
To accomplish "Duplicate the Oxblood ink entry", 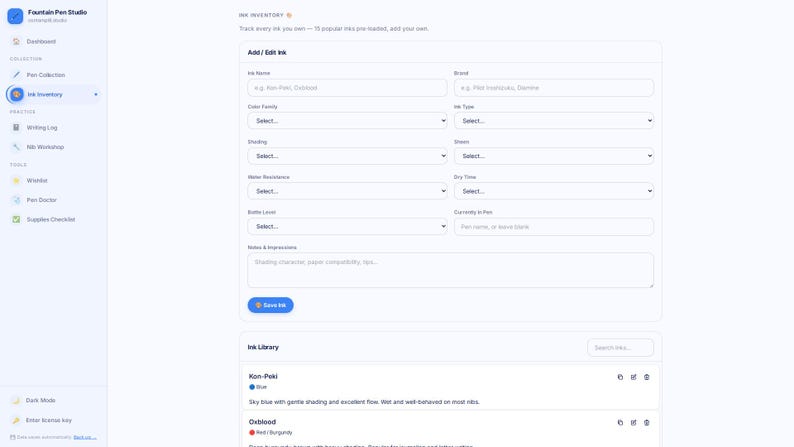I will click(620, 423).
